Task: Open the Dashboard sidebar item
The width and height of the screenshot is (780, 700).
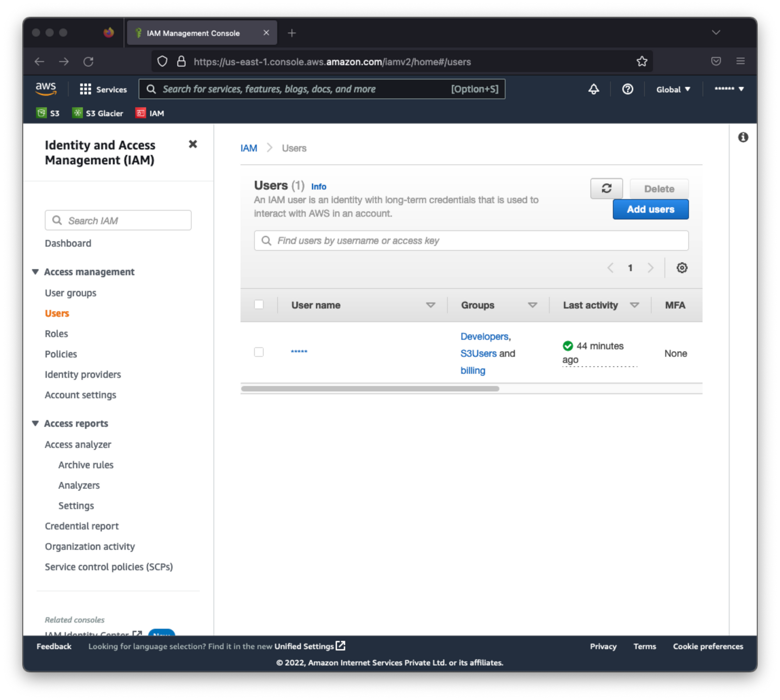Action: pyautogui.click(x=68, y=243)
